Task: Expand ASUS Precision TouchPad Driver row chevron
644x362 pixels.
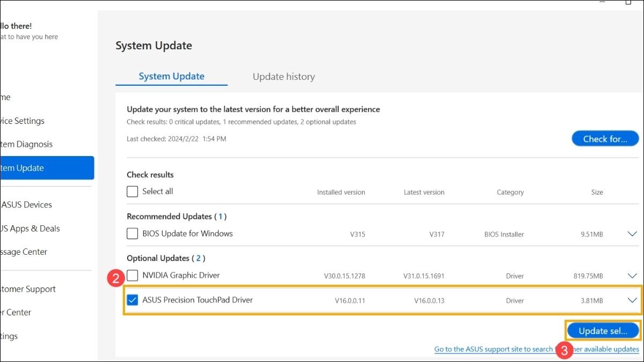Action: point(632,300)
